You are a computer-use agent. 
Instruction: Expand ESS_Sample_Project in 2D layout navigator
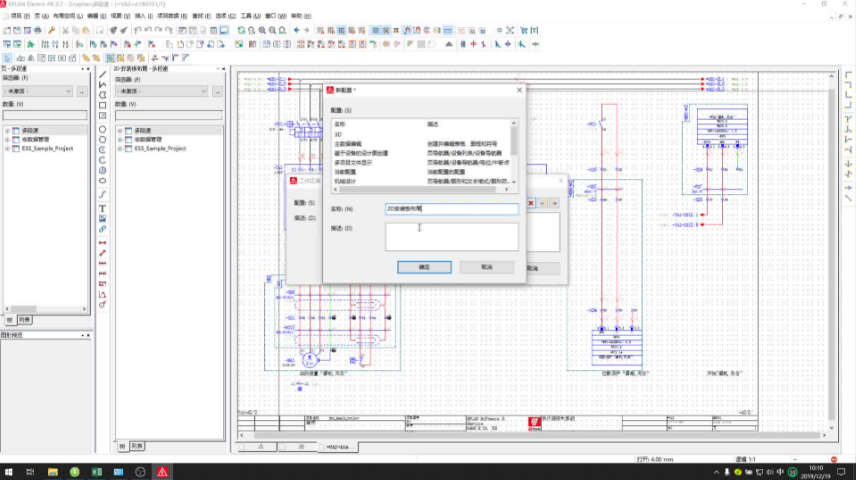pos(120,149)
